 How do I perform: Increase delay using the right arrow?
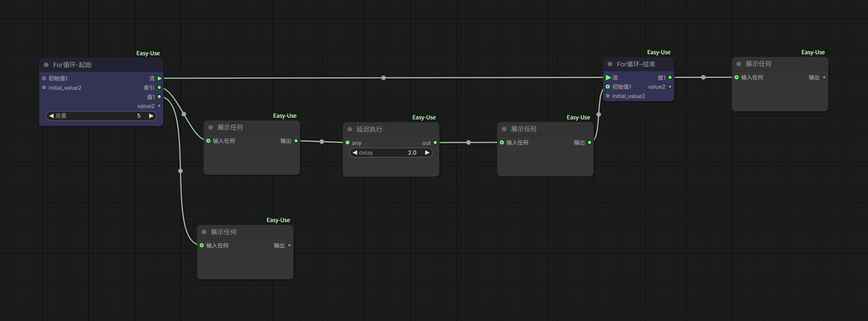(x=427, y=153)
